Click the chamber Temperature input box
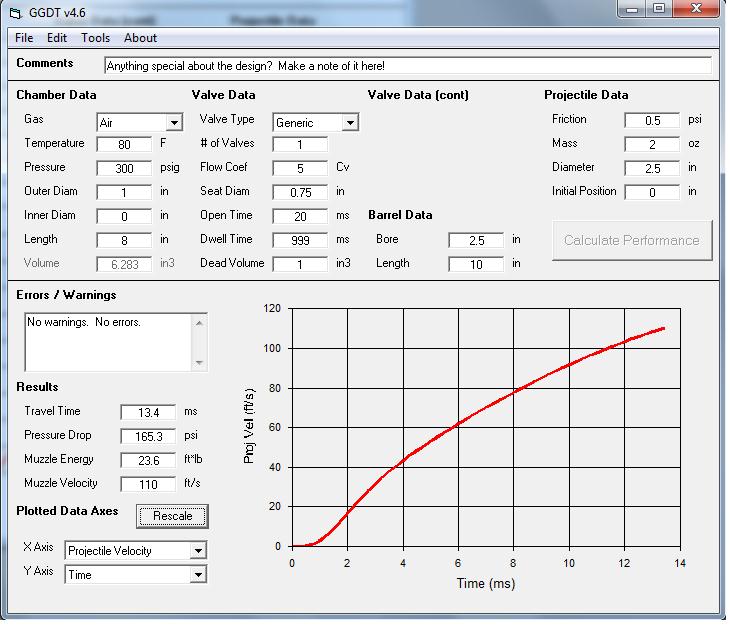The height and width of the screenshot is (625, 730). coord(124,144)
